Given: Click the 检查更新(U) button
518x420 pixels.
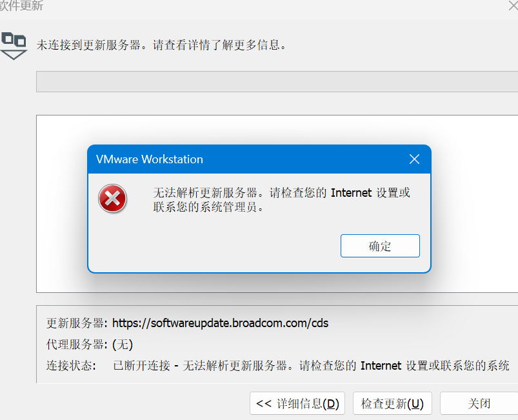Looking at the screenshot, I should [x=392, y=403].
